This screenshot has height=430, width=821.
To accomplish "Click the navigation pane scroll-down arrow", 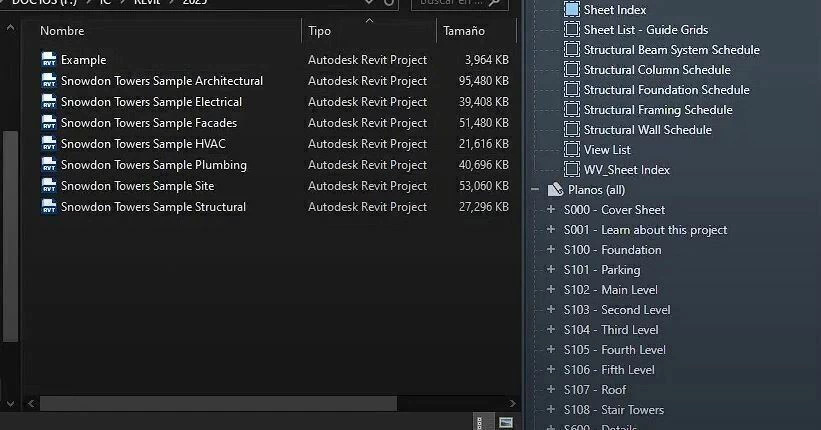I will pyautogui.click(x=10, y=404).
